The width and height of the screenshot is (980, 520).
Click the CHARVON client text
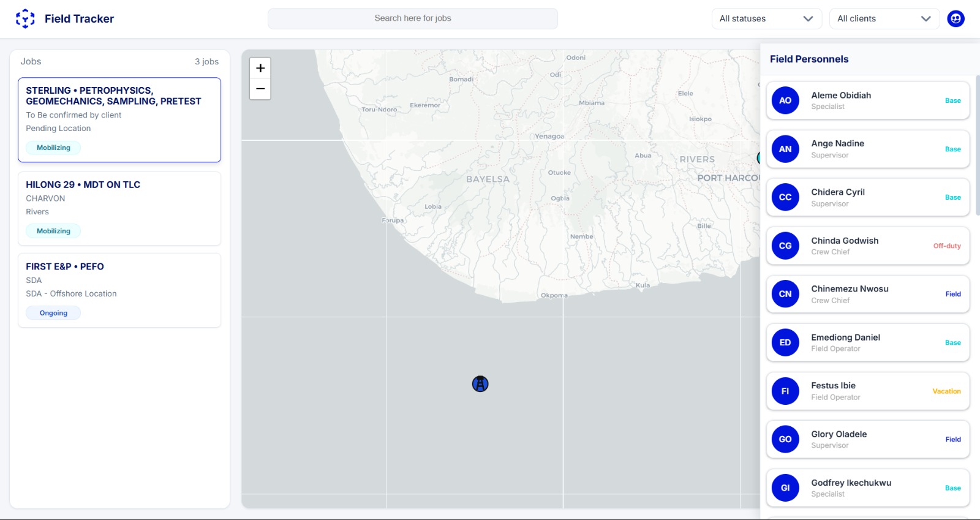(45, 198)
